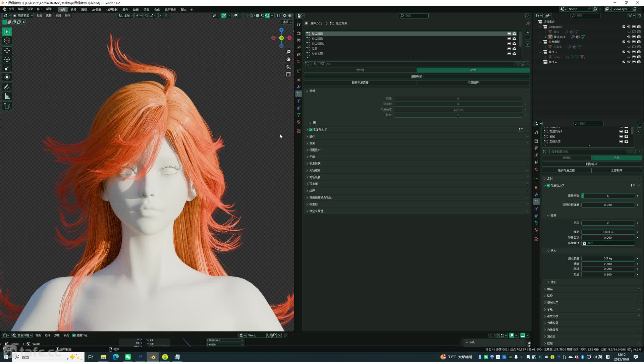
Task: Collapse the 发射 panel
Action: click(x=312, y=91)
